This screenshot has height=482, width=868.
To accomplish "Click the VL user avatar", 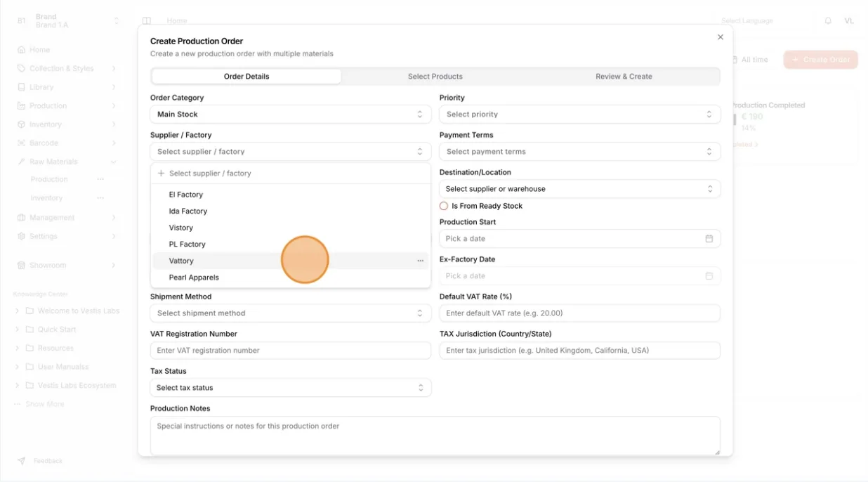I will [x=849, y=21].
